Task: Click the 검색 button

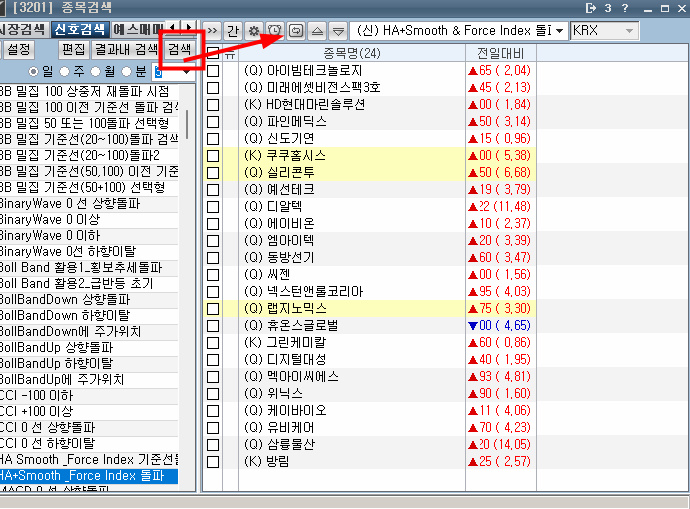Action: tap(180, 49)
